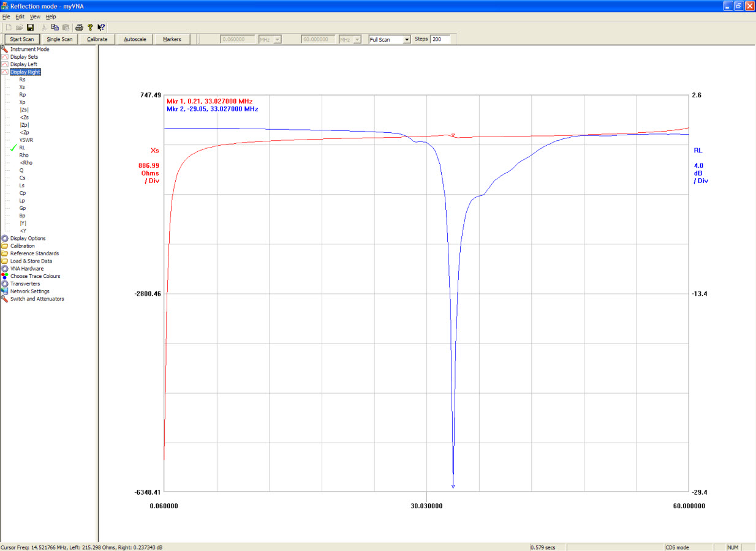Click the Display Right graph icon
756x551 pixels.
coord(4,72)
